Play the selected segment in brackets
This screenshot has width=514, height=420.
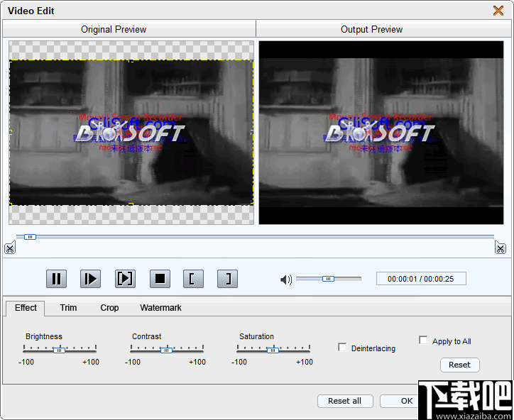click(125, 279)
